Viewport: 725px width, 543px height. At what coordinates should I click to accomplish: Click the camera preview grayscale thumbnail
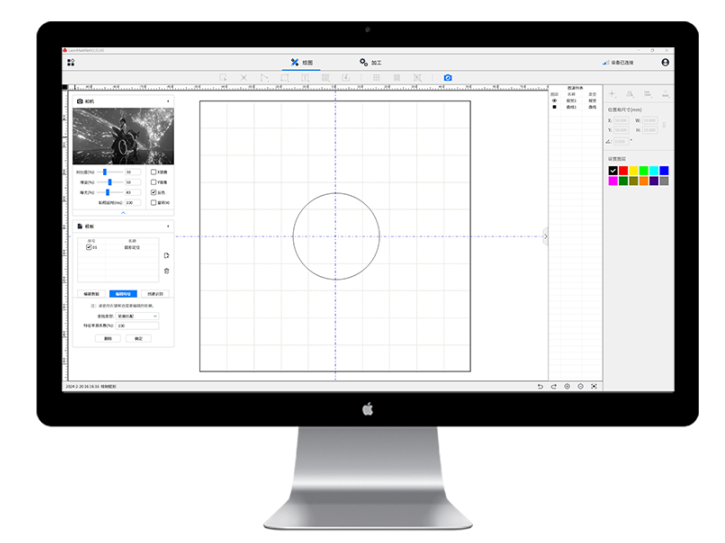123,136
